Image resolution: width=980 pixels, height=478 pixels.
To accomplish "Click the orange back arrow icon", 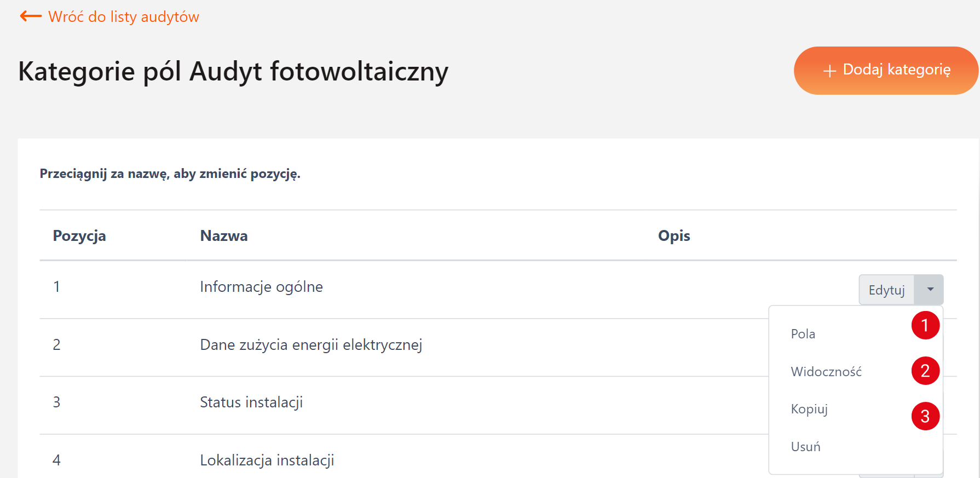I will [31, 16].
